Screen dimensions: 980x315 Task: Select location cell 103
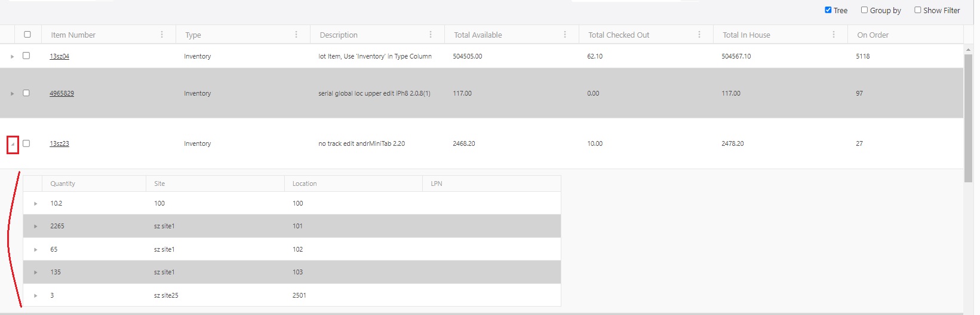pos(297,272)
